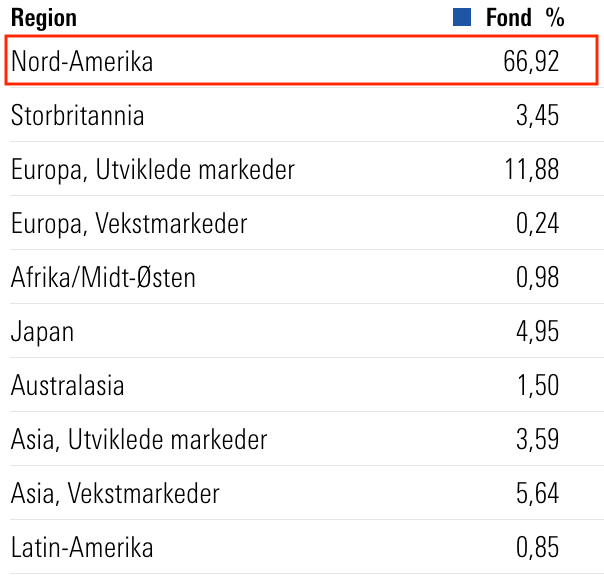This screenshot has width=604, height=578.
Task: Click the 0,24 percentage value
Action: (537, 223)
